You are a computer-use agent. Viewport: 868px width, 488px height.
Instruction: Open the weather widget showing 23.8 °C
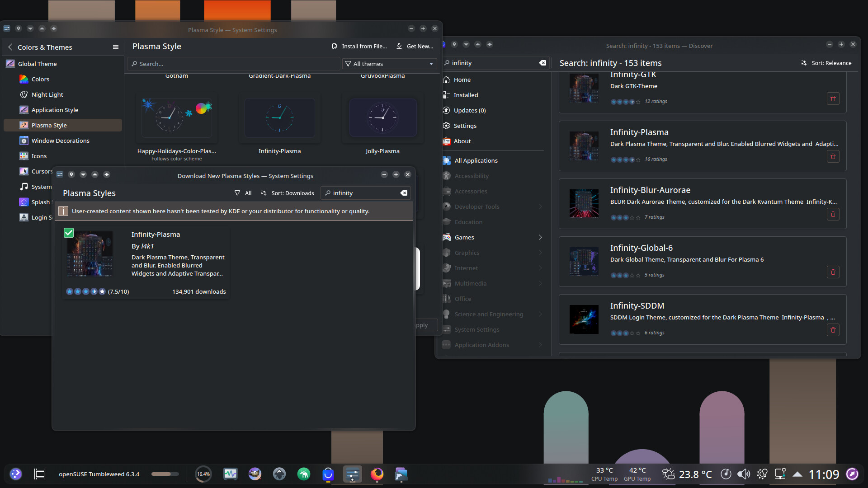687,474
